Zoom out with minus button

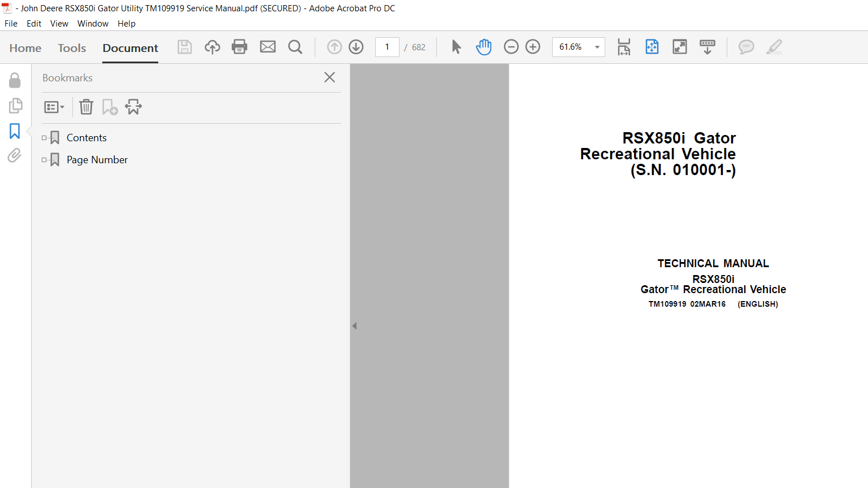[x=511, y=47]
